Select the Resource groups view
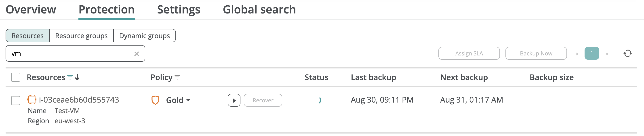The width and height of the screenshot is (644, 136). 81,36
